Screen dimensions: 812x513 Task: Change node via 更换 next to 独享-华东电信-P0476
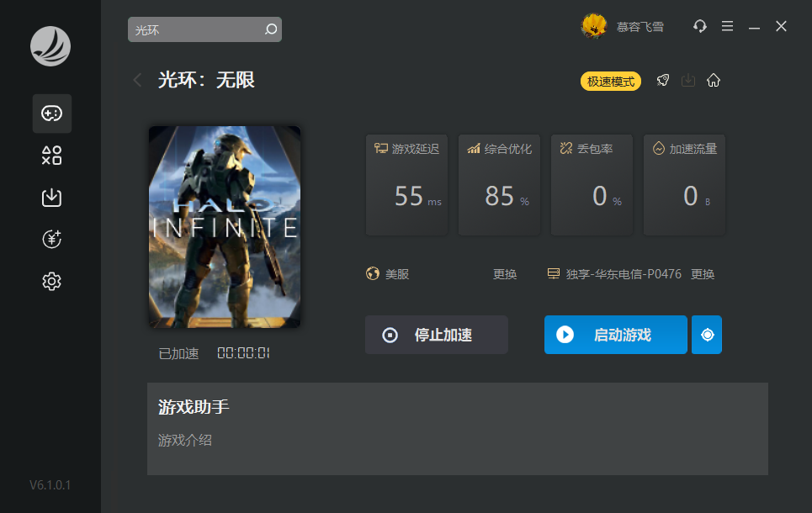tap(703, 274)
